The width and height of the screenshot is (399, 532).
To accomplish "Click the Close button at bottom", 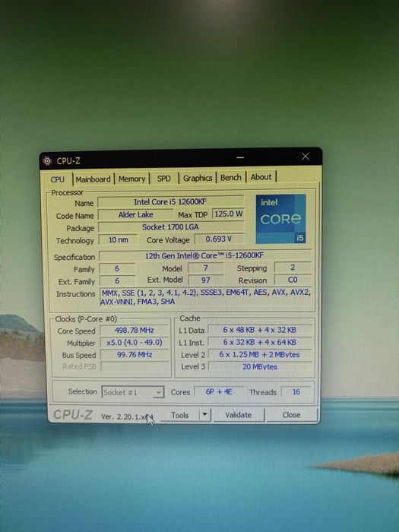I will [291, 415].
